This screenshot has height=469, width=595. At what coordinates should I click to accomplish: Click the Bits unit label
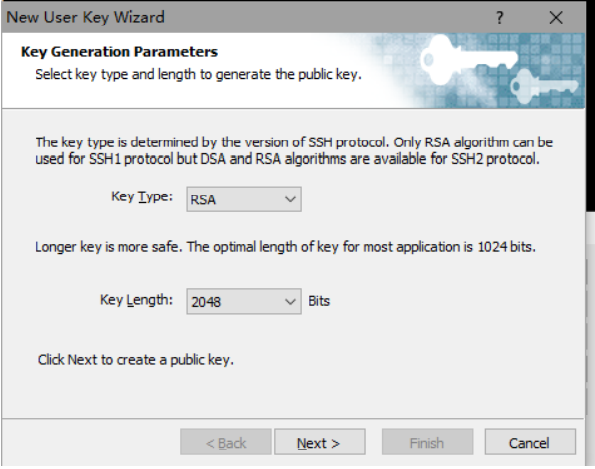319,301
